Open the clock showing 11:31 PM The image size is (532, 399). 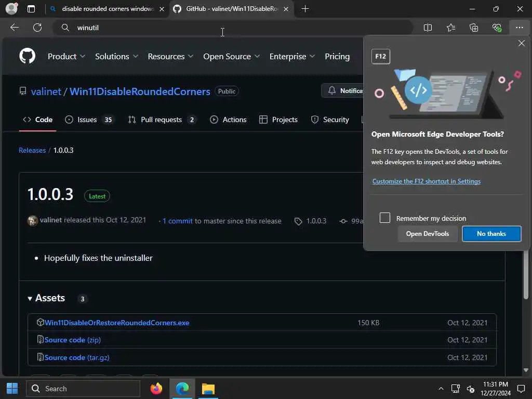(x=495, y=389)
